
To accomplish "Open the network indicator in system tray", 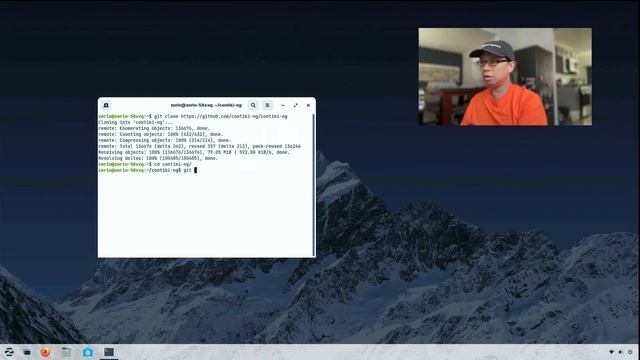I will pos(611,352).
